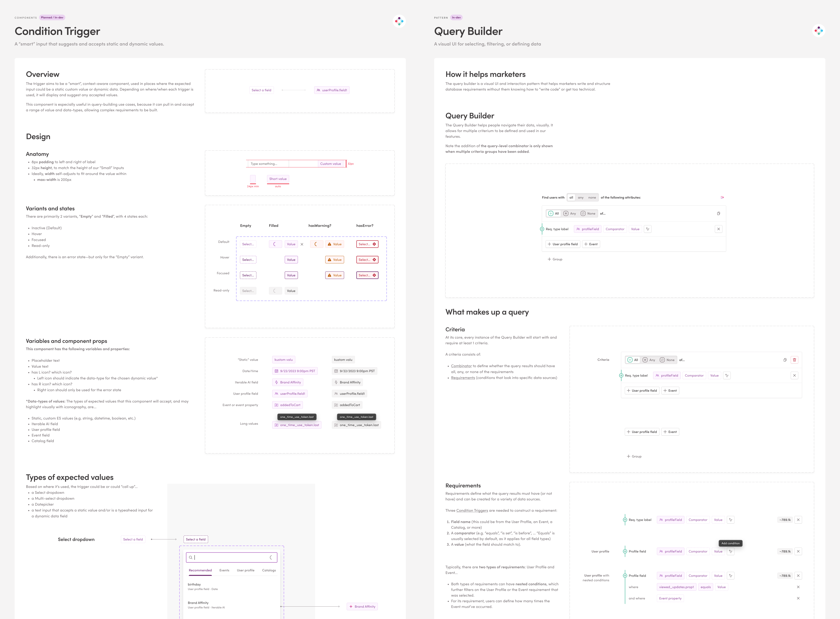
Task: Click the purple spinner chip in Default row
Action: [x=275, y=244]
